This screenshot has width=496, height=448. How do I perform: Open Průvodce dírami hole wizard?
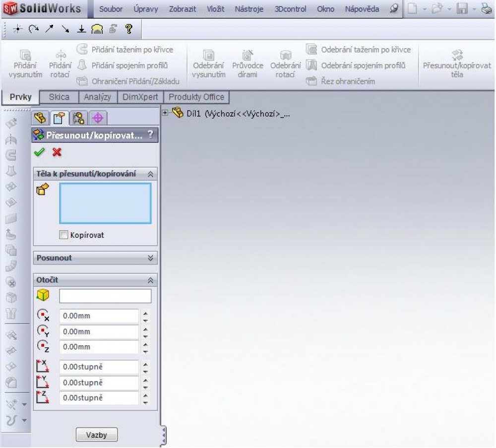[x=248, y=64]
